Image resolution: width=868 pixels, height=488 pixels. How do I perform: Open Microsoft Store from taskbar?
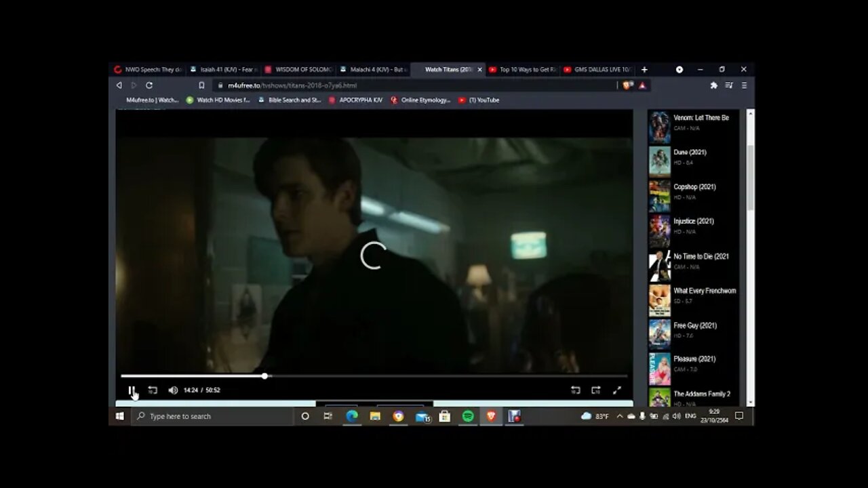click(445, 416)
